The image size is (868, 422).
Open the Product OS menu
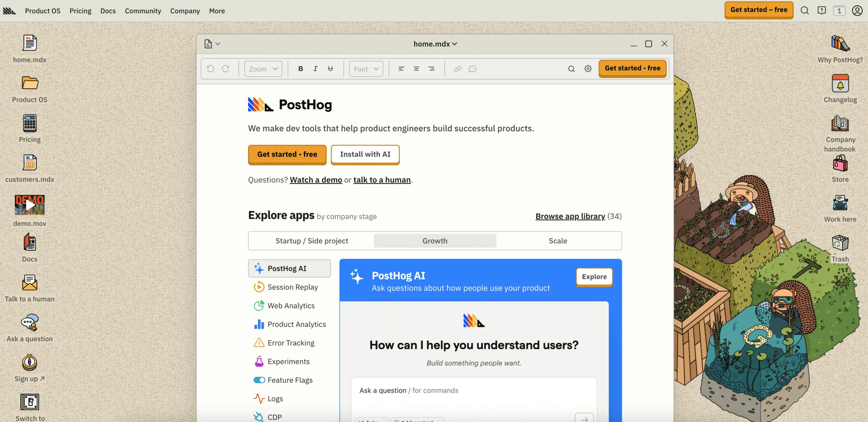coord(42,11)
